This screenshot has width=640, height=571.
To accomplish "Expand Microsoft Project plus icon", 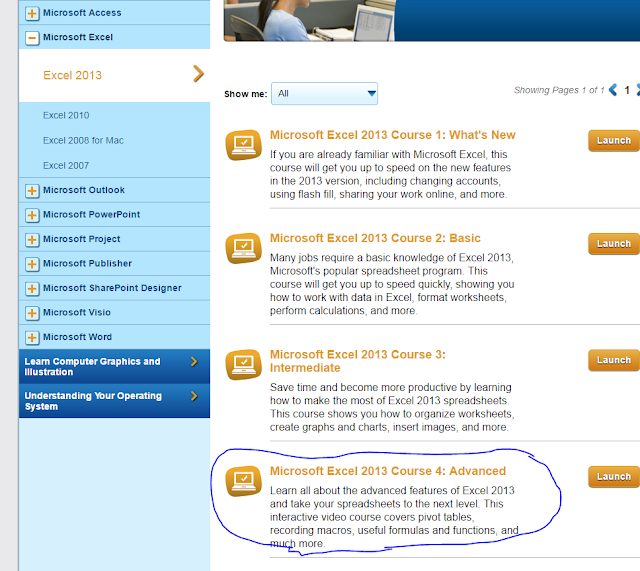I will [32, 240].
